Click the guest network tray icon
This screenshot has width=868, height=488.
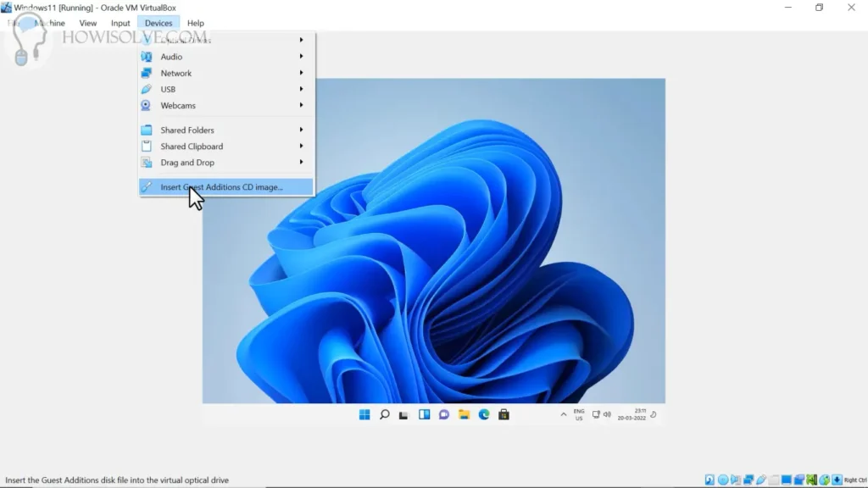pyautogui.click(x=596, y=414)
